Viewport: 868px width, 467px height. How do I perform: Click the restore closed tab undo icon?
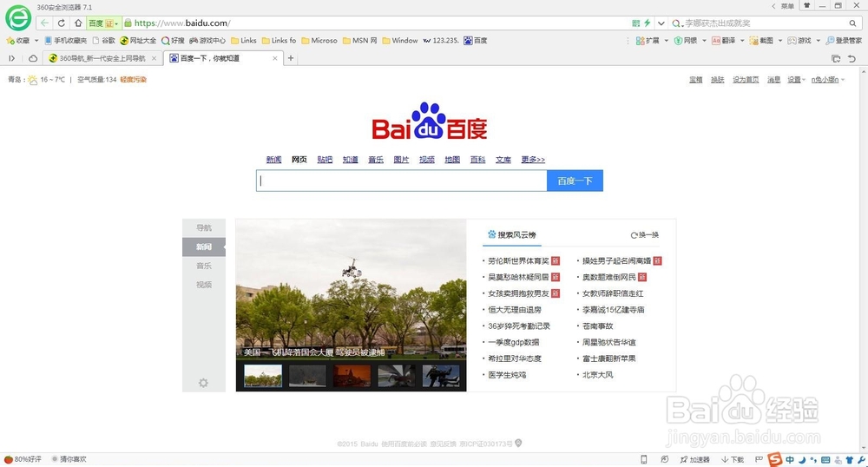pyautogui.click(x=852, y=58)
